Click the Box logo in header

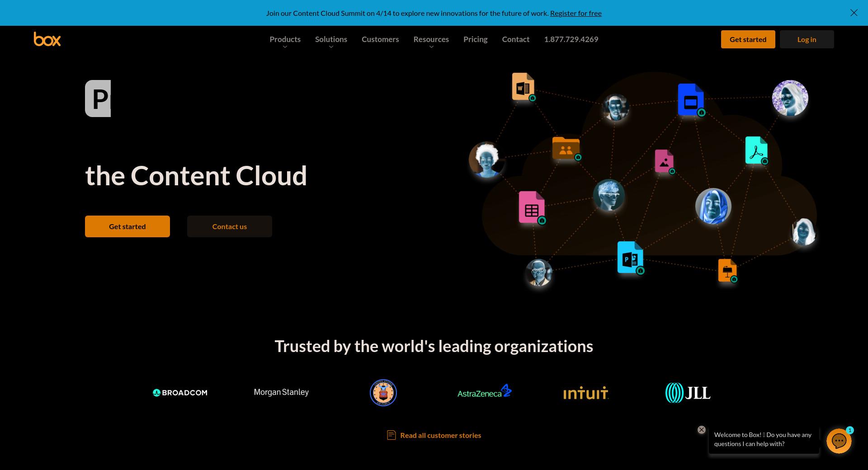click(x=47, y=39)
